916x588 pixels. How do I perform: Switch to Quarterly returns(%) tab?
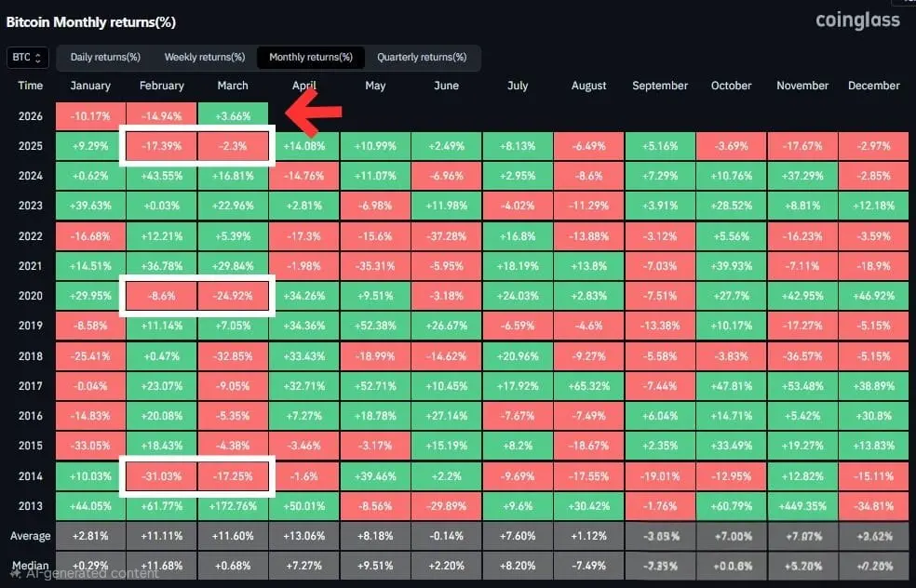click(422, 58)
